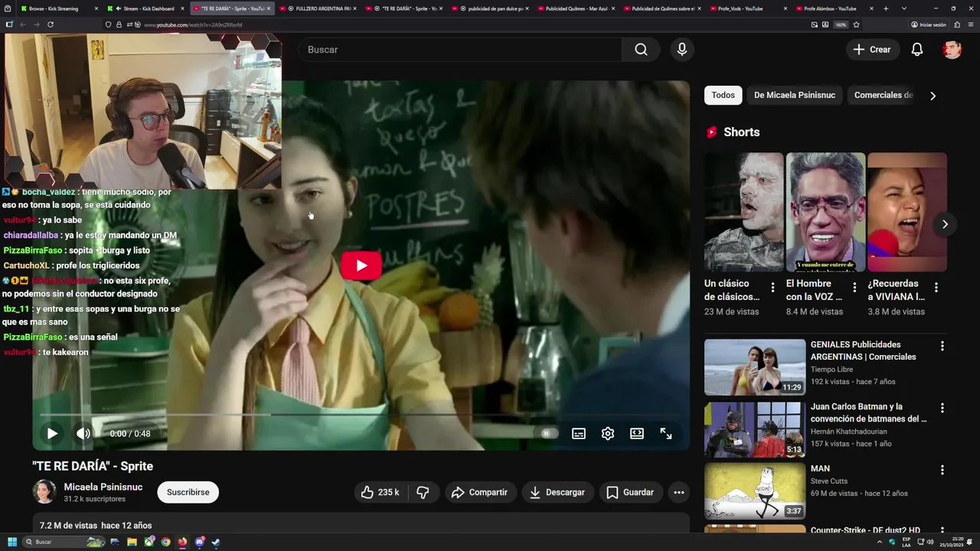Open Short 'El Hombre con la VOZ'
The width and height of the screenshot is (980, 551).
coord(825,212)
